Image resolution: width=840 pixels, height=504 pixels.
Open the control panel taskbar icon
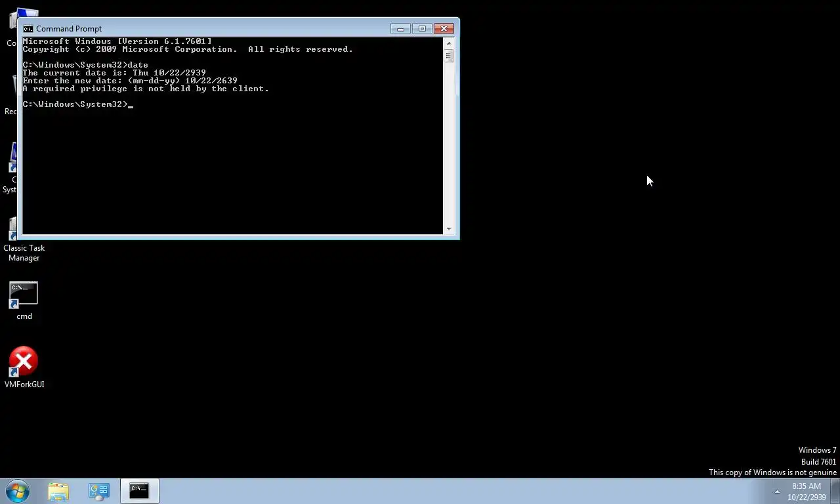(98, 491)
